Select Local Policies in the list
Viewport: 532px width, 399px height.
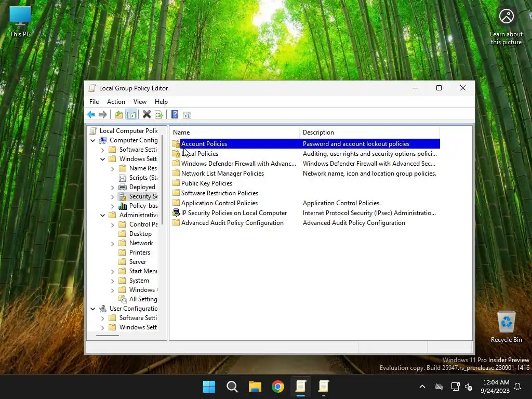pos(199,154)
